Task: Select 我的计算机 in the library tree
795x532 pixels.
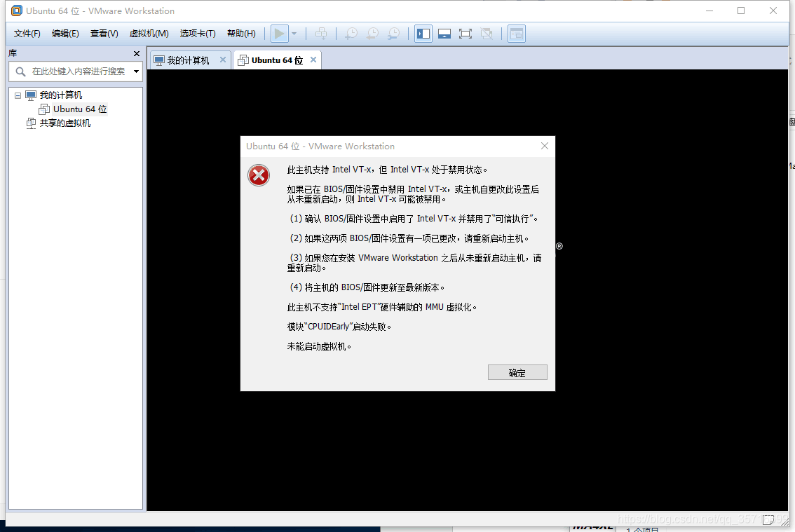Action: coord(61,95)
